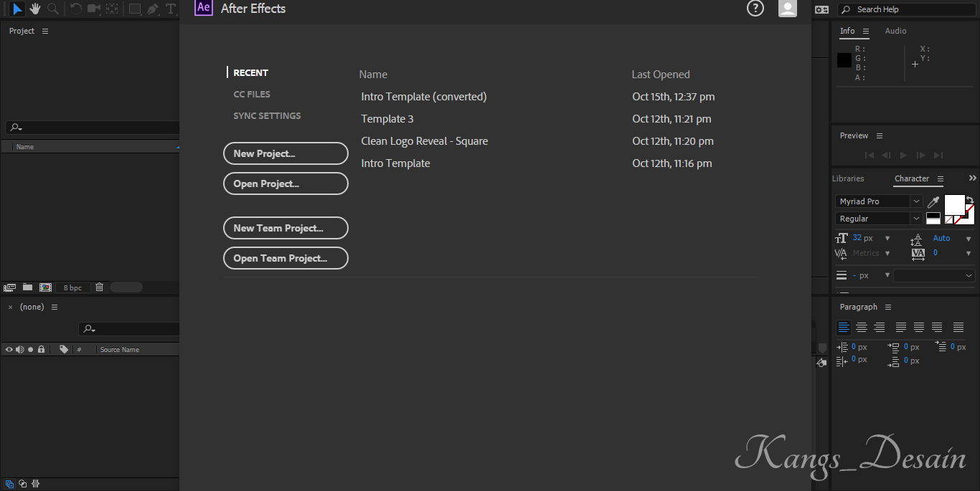Viewport: 980px width, 491px height.
Task: Enable center align text in Paragraph panel
Action: [862, 327]
